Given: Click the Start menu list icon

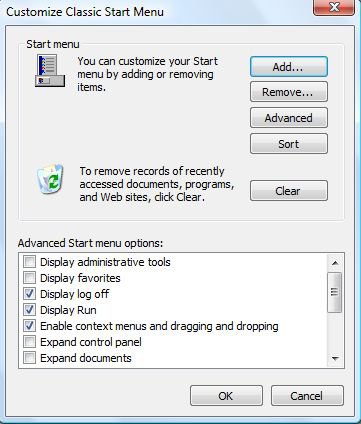Looking at the screenshot, I should (50, 71).
